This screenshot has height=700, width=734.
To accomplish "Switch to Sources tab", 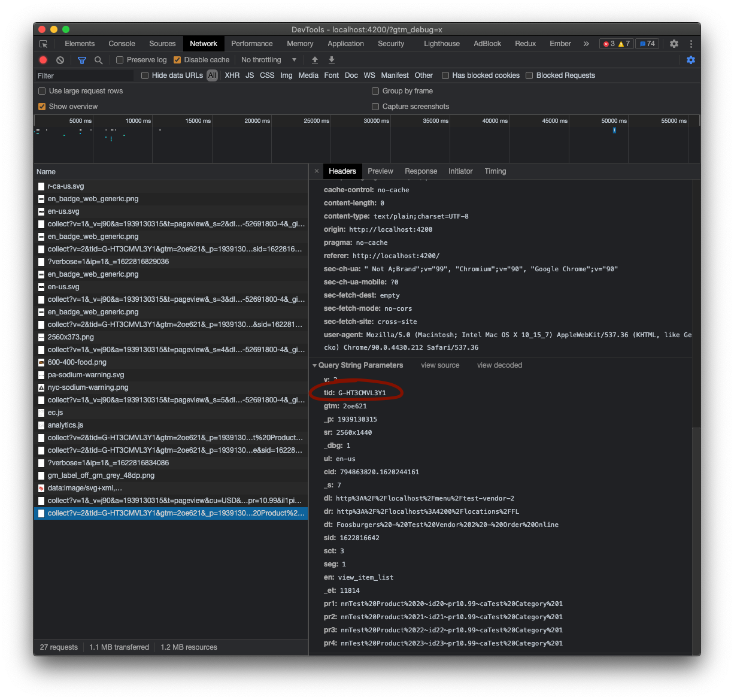I will click(x=162, y=44).
